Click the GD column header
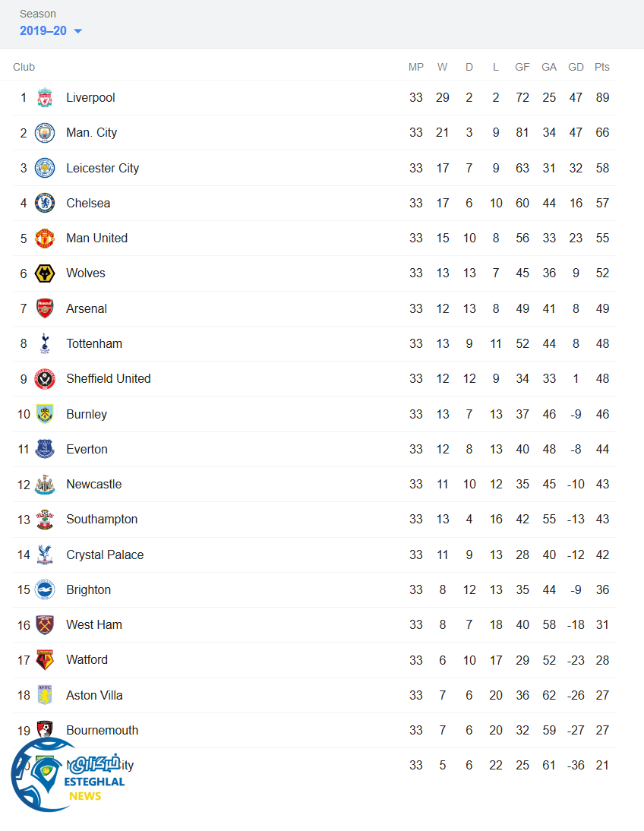This screenshot has width=644, height=831. coord(576,67)
